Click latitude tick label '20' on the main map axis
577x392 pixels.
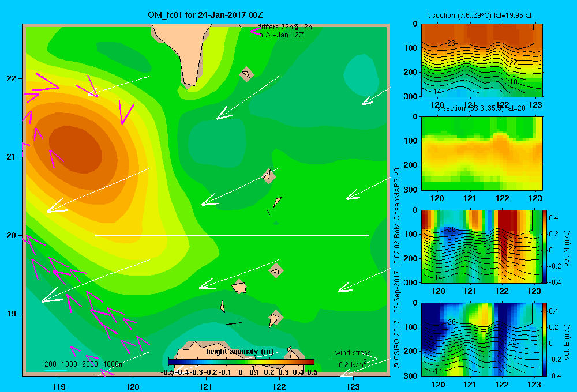point(12,235)
